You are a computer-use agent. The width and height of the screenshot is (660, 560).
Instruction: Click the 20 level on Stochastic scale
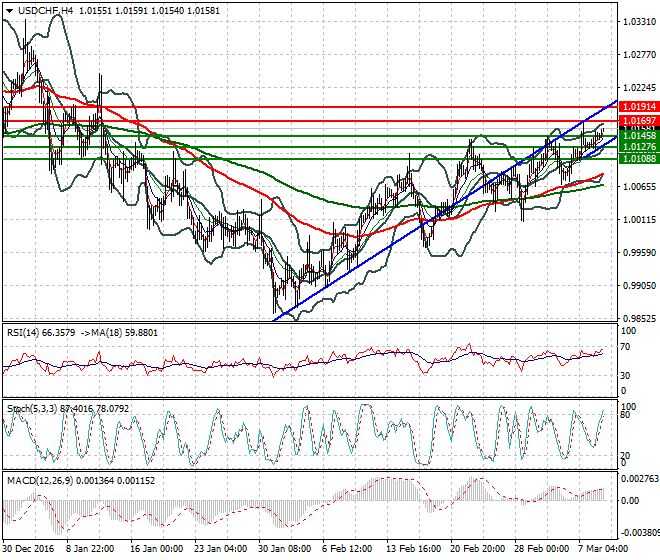625,456
